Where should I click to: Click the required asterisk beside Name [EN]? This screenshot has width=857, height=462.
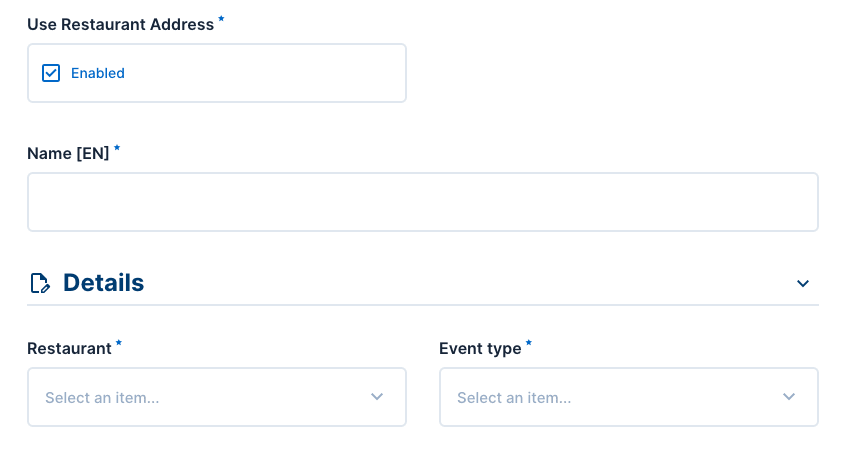117,149
